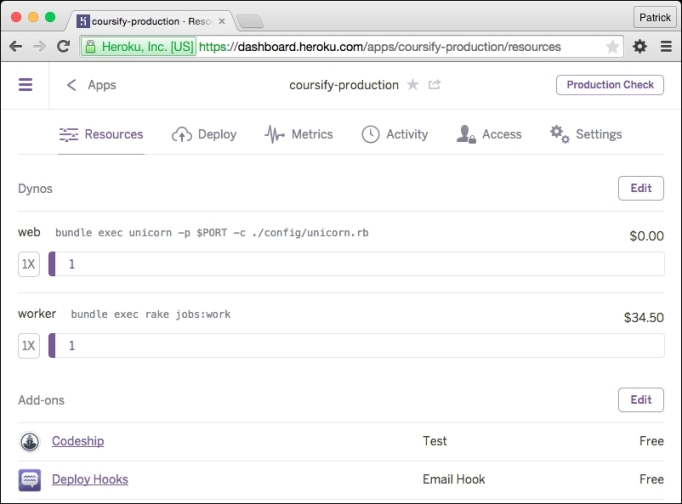Switch to the Resources tab
682x504 pixels.
click(x=101, y=134)
